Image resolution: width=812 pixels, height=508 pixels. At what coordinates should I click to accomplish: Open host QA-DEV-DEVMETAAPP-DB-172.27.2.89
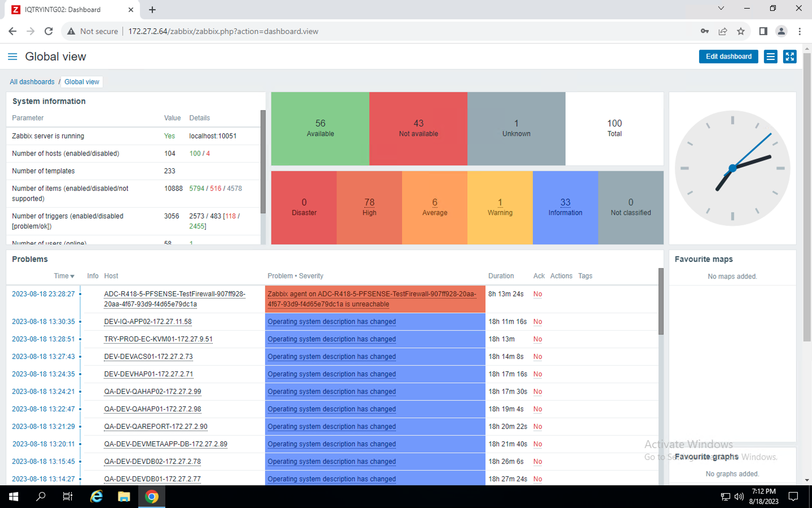click(166, 444)
